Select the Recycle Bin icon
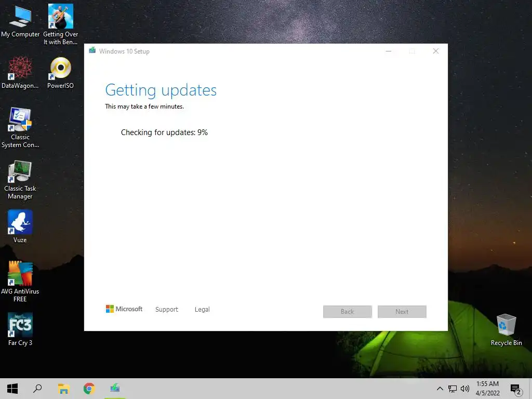Image resolution: width=532 pixels, height=399 pixels. [506, 329]
